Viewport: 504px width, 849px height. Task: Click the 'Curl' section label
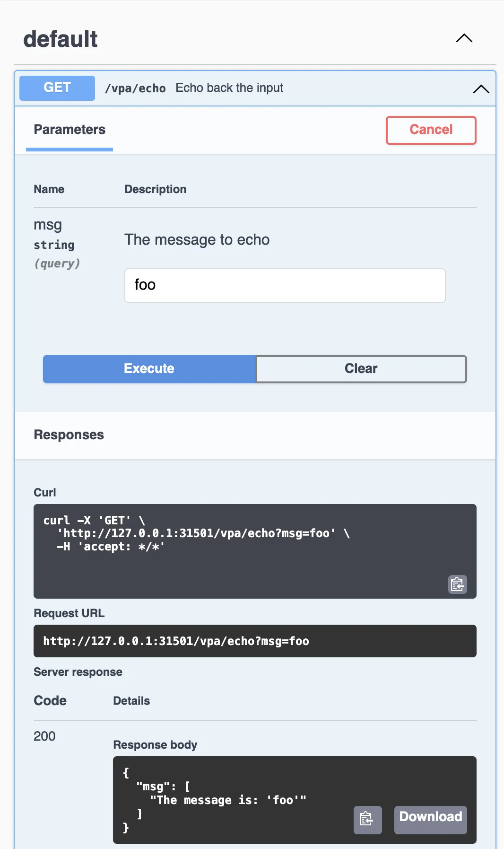(45, 493)
